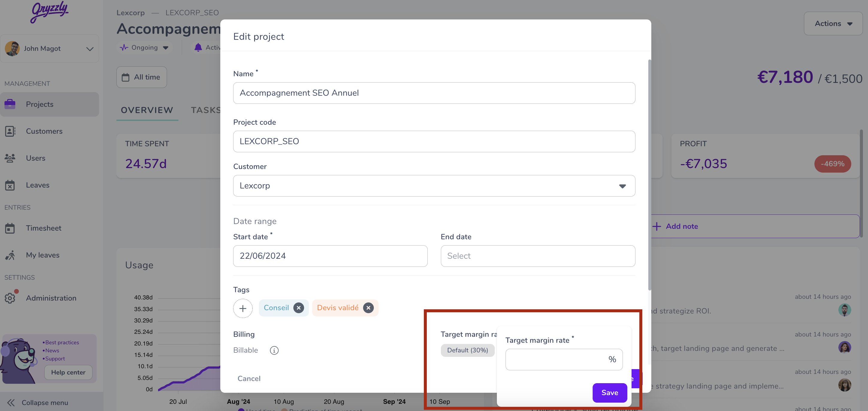Focus the Target margin rate percent field
Screen dimensions: 868x411
point(564,360)
